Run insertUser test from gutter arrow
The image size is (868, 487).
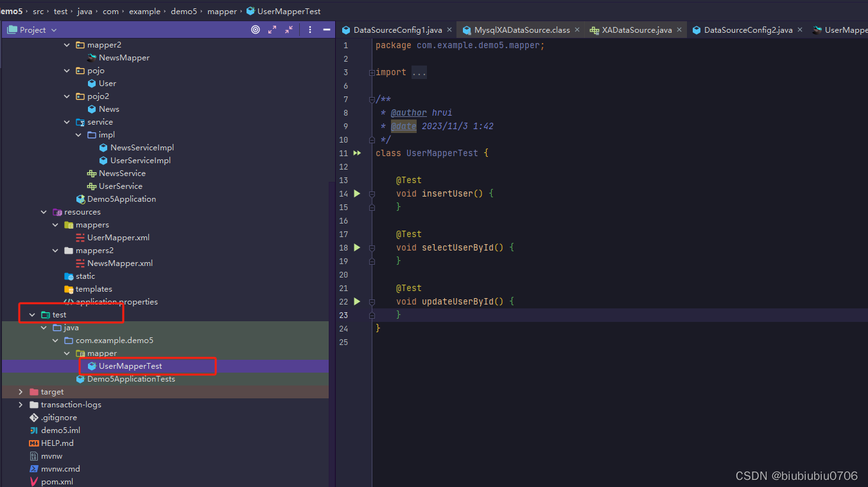(357, 193)
